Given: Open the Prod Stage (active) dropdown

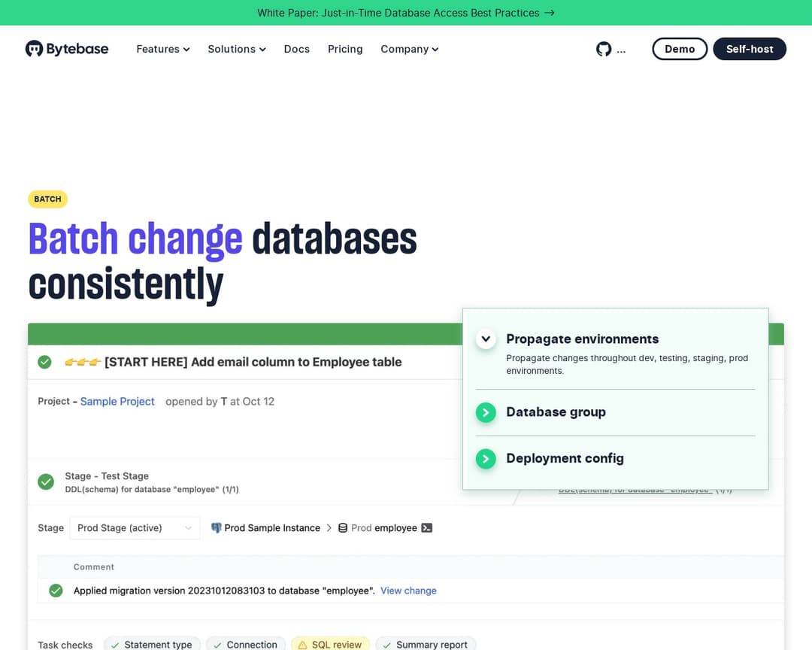Looking at the screenshot, I should 135,528.
